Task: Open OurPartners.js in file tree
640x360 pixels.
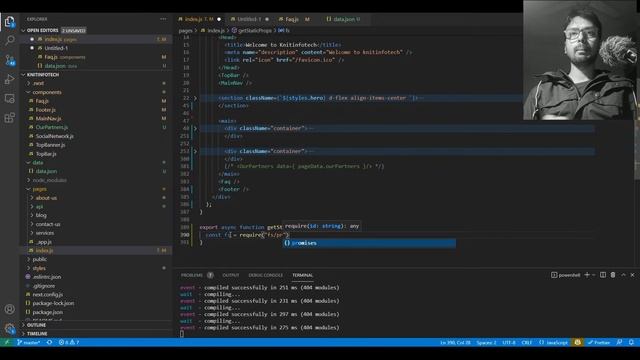Action: tap(51, 127)
